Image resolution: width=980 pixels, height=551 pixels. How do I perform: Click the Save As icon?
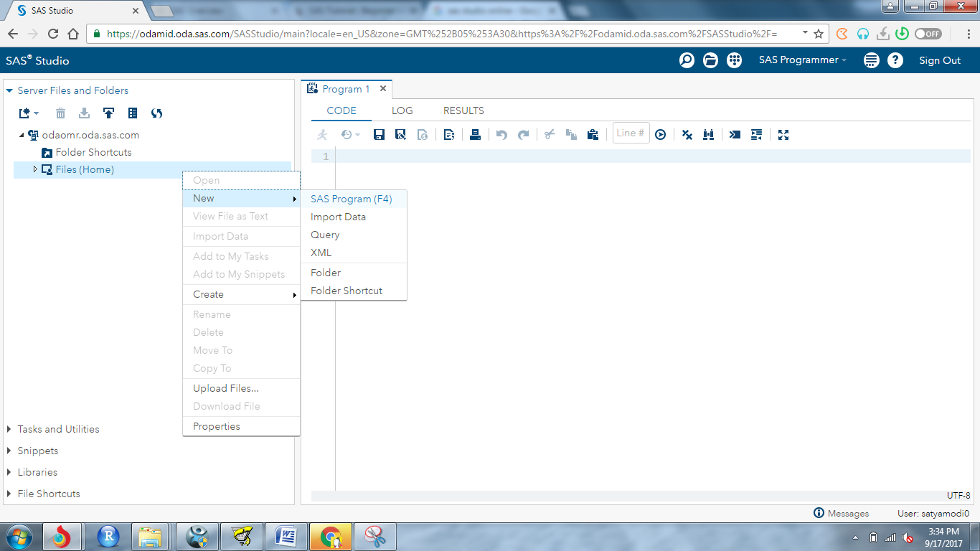point(401,134)
